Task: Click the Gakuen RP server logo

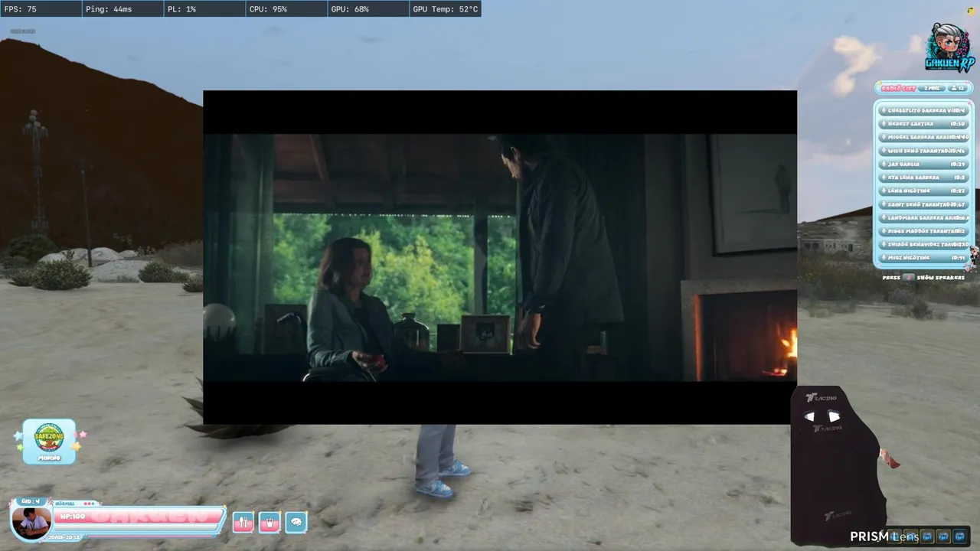Action: coord(949,47)
